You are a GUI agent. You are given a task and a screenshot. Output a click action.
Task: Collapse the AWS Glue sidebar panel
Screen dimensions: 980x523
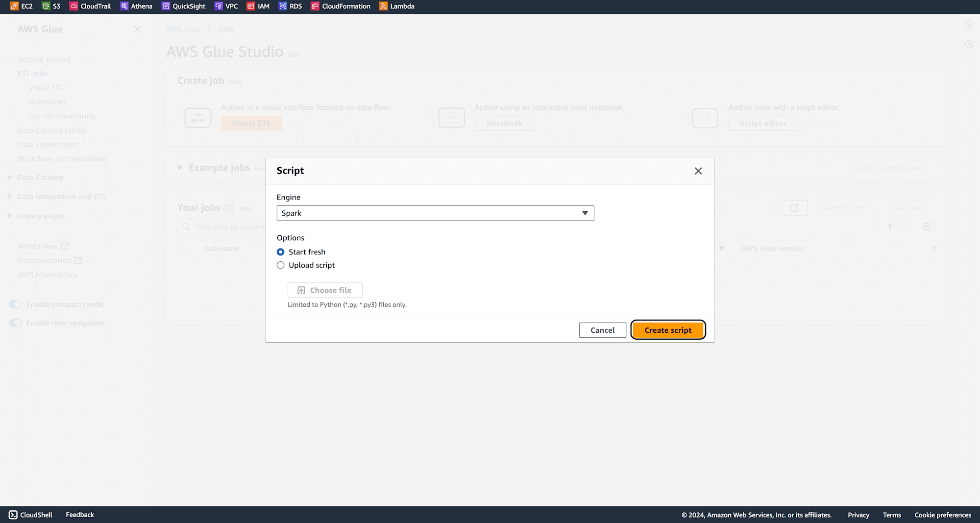tap(137, 29)
